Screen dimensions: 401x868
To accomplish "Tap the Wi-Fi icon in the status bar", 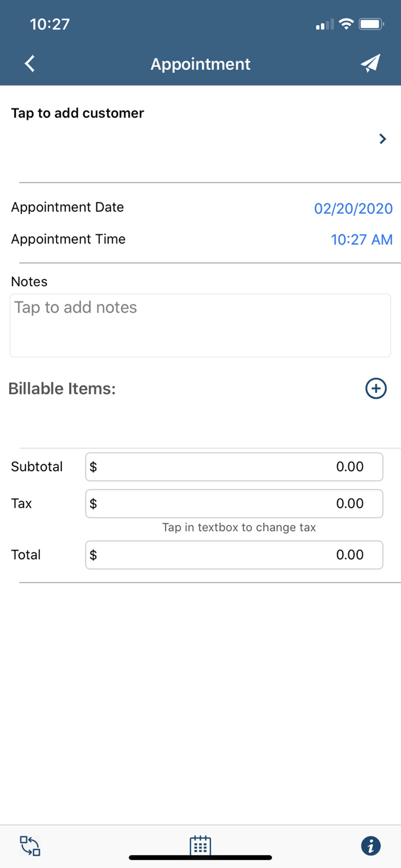I will 347,24.
